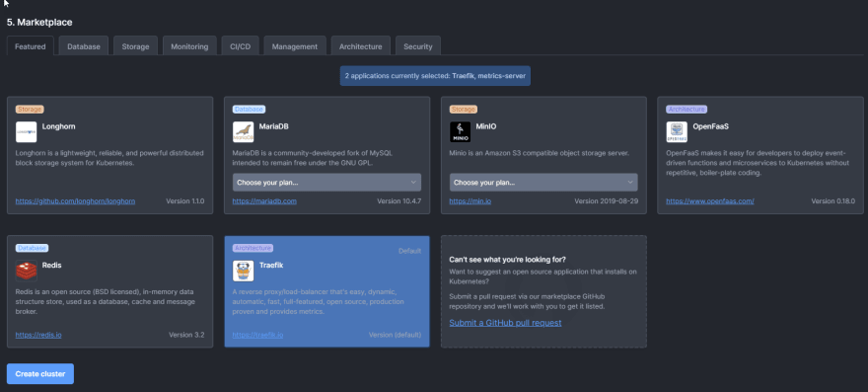This screenshot has width=868, height=392.
Task: Click the Architecture tag on Traefik card
Action: coord(253,248)
